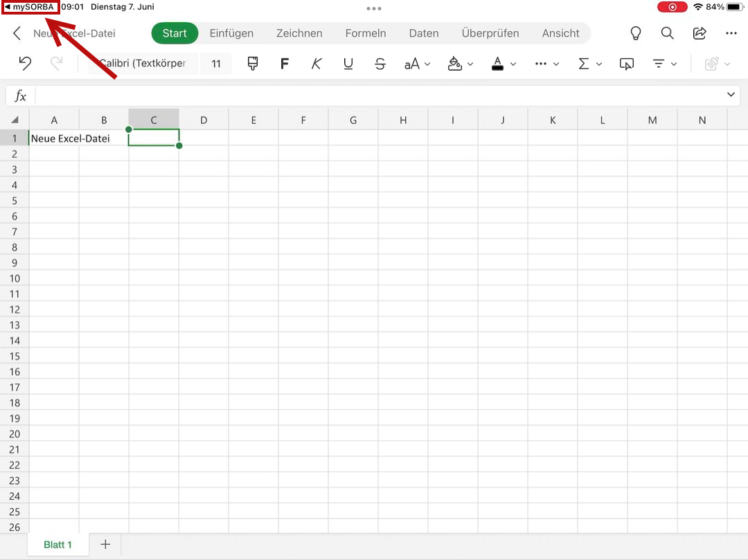Viewport: 748px width, 560px height.
Task: Toggle strikethrough text formatting
Action: (x=380, y=64)
